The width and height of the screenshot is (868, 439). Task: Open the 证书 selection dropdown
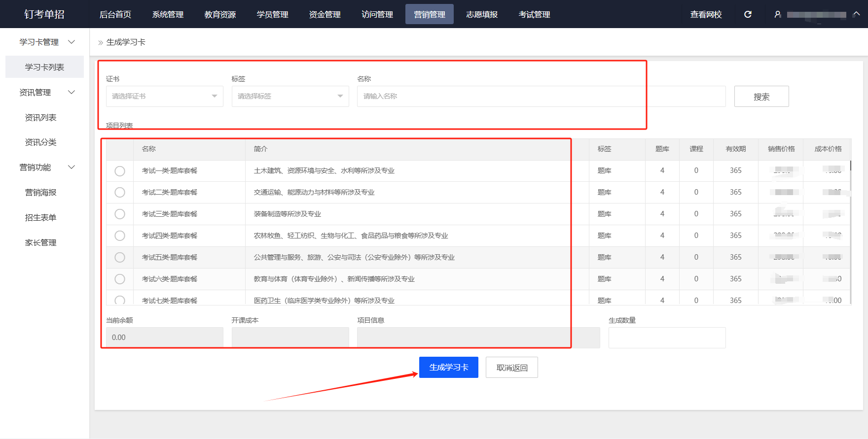(164, 97)
